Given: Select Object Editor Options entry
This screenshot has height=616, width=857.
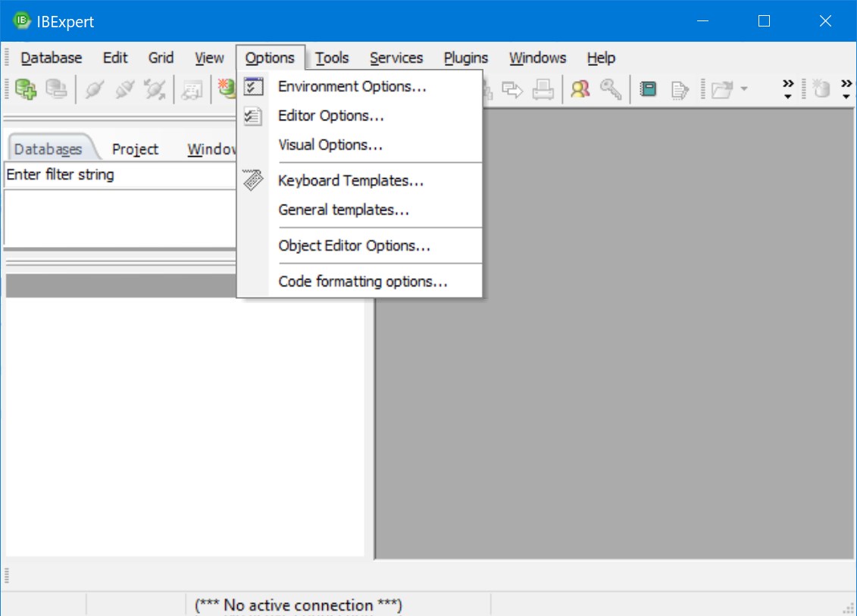Looking at the screenshot, I should 354,245.
